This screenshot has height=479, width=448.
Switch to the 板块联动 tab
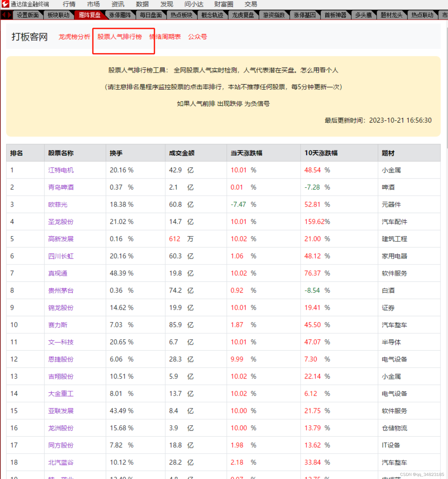tap(58, 15)
